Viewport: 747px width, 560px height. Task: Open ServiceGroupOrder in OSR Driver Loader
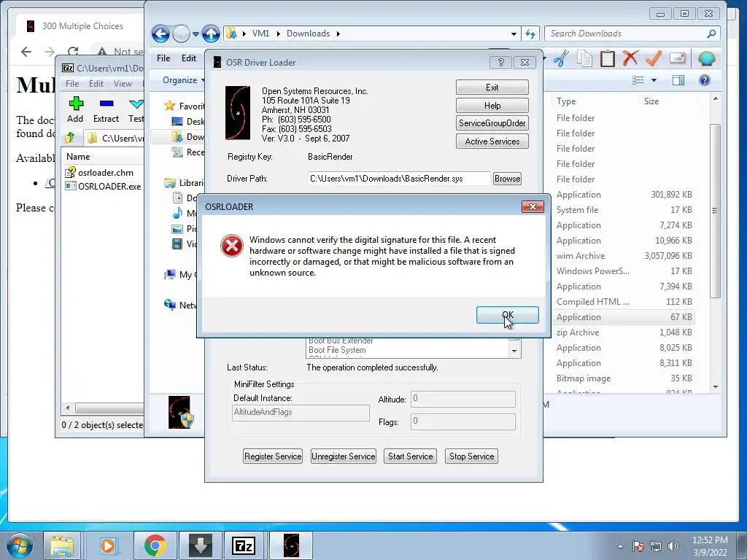point(492,123)
